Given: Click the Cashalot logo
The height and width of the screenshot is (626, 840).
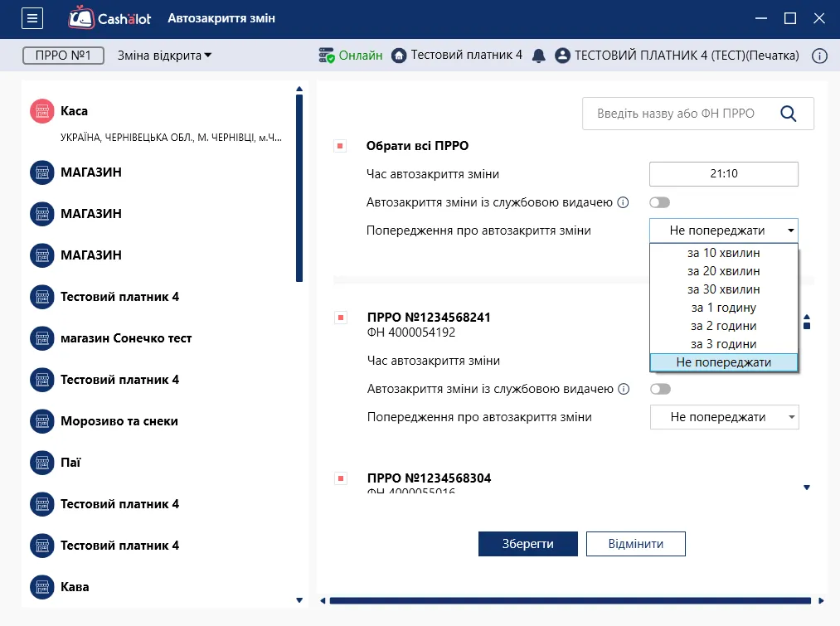Looking at the screenshot, I should [x=109, y=18].
